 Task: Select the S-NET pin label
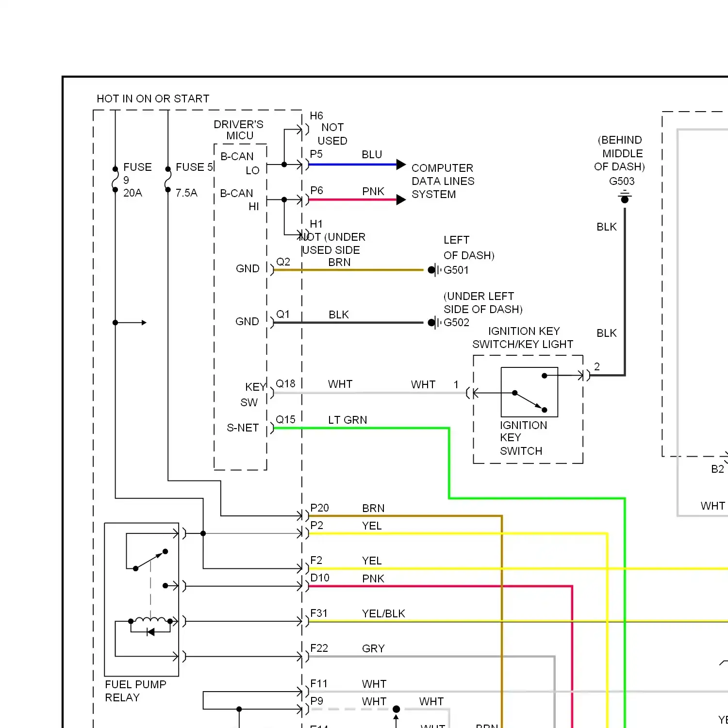point(243,428)
